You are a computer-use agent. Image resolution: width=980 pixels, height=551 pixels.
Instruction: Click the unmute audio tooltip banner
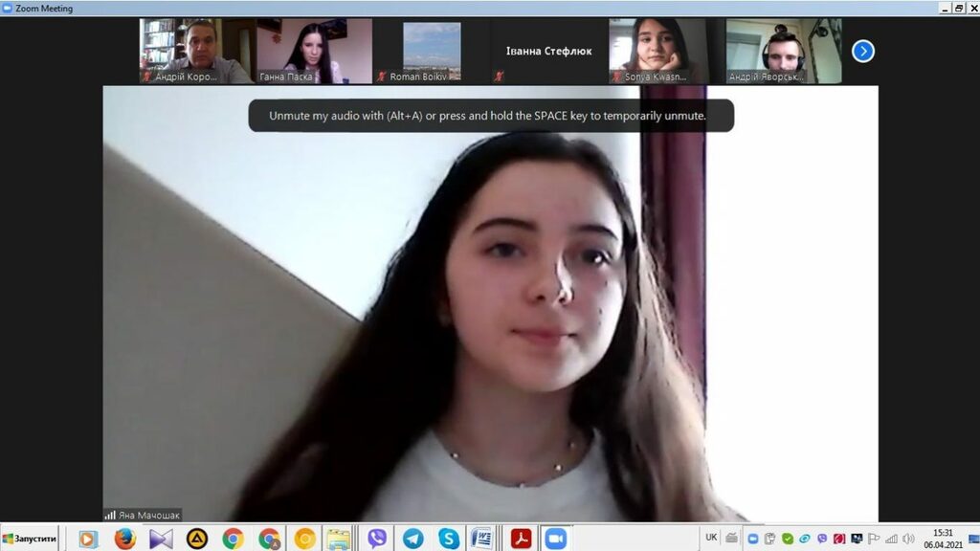(x=491, y=116)
